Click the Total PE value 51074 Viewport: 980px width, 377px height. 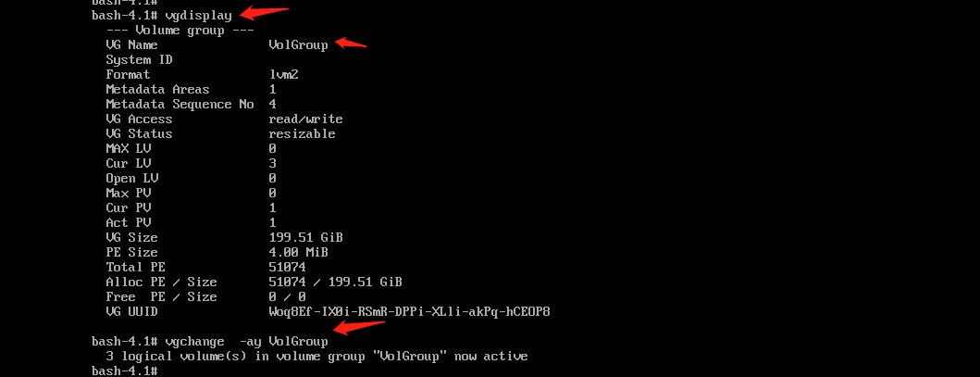[287, 267]
